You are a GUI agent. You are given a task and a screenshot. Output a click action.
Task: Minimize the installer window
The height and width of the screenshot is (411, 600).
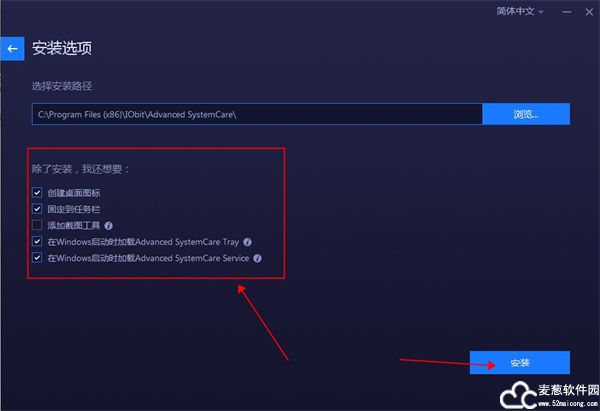(x=567, y=12)
